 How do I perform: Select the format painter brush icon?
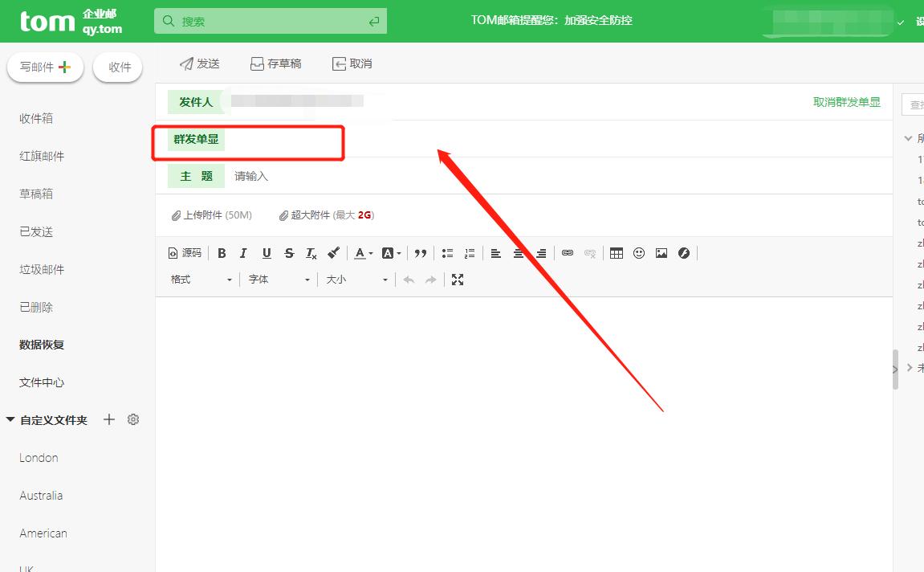tap(333, 252)
